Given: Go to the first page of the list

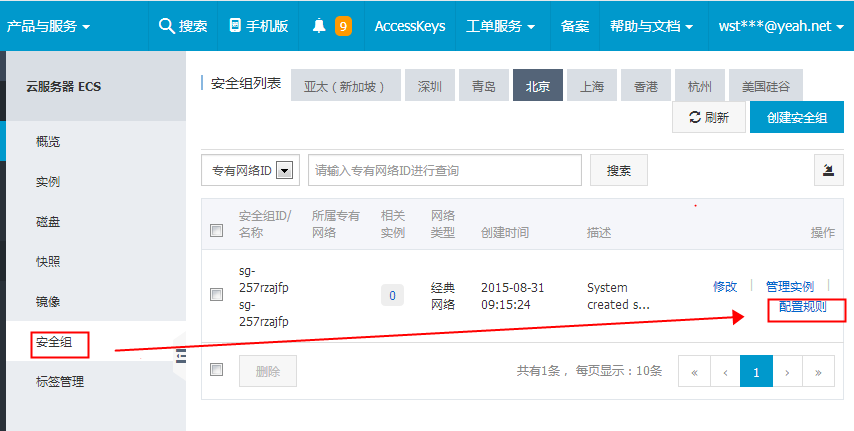Looking at the screenshot, I should (694, 372).
